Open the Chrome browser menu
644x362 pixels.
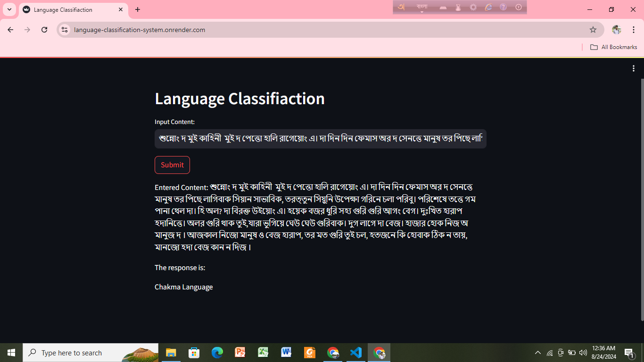point(634,29)
